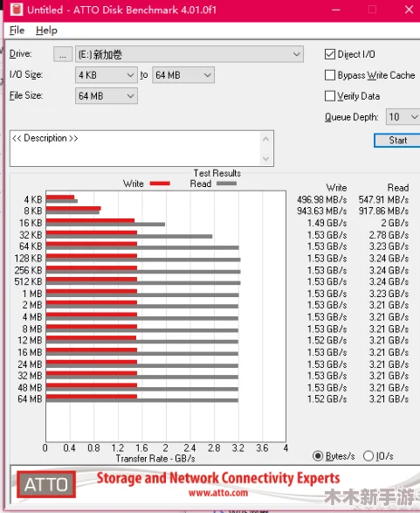Minimize the ATTO Disk Benchmark window
Viewport: 420px width, 513px height.
pos(336,10)
